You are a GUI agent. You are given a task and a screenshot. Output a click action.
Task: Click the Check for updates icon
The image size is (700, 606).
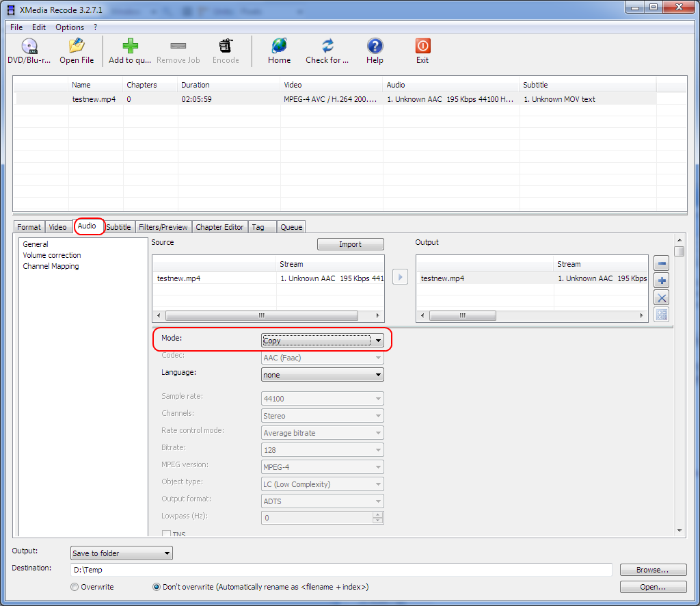click(x=327, y=47)
